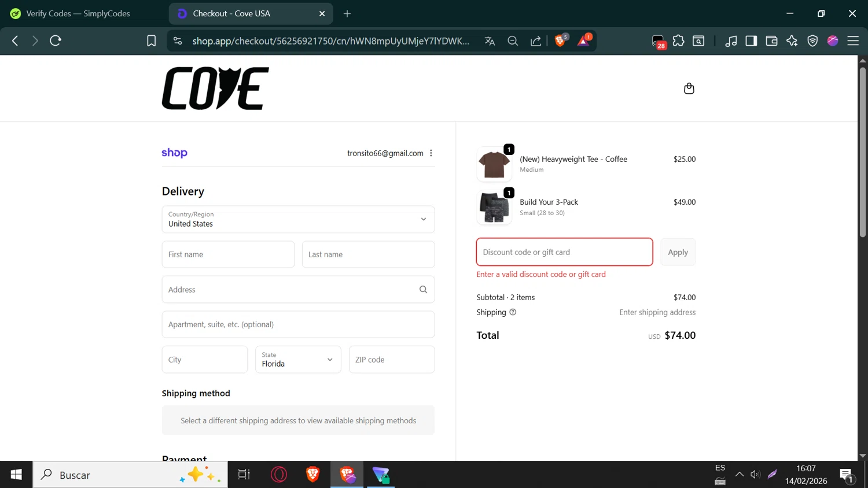Reload the checkout page
Image resolution: width=868 pixels, height=488 pixels.
56,40
